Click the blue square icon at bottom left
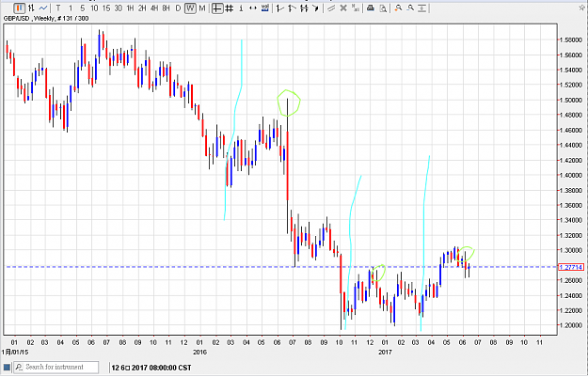The width and height of the screenshot is (588, 377). [7, 368]
